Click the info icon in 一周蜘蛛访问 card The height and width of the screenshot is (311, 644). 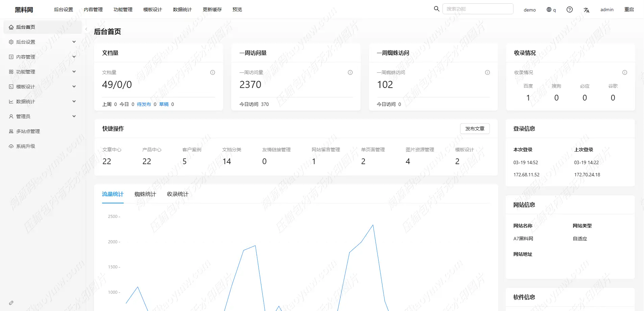pyautogui.click(x=487, y=72)
